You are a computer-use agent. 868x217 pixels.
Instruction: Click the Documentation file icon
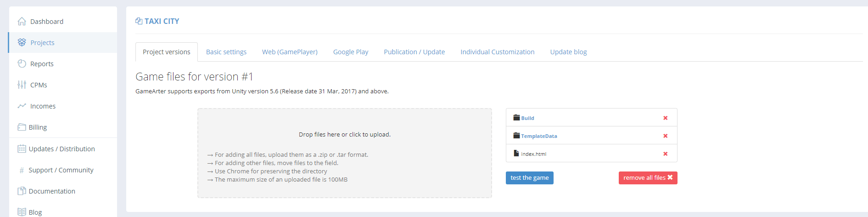point(22,191)
